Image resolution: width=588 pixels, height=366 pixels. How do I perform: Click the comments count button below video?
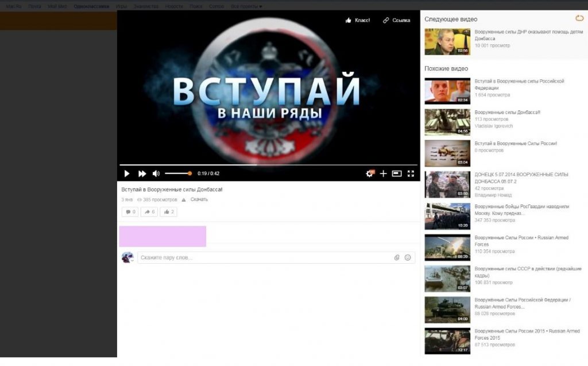tap(130, 211)
